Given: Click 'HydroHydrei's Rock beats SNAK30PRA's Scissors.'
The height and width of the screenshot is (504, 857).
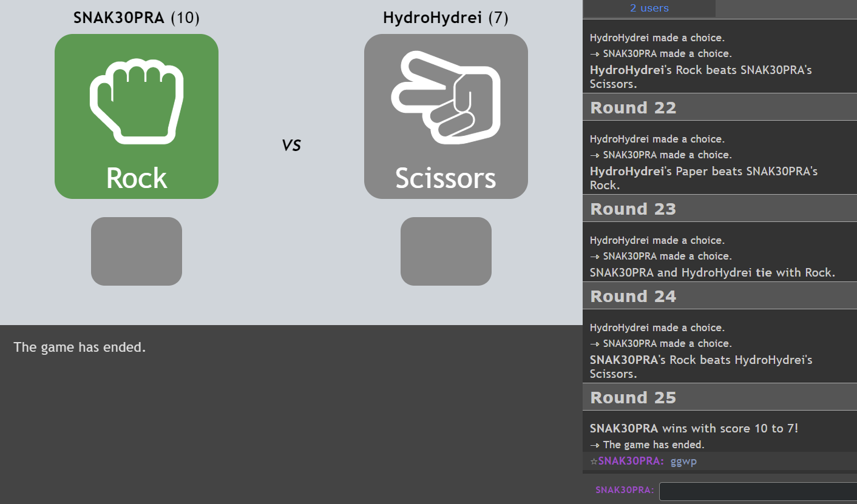Looking at the screenshot, I should click(701, 77).
